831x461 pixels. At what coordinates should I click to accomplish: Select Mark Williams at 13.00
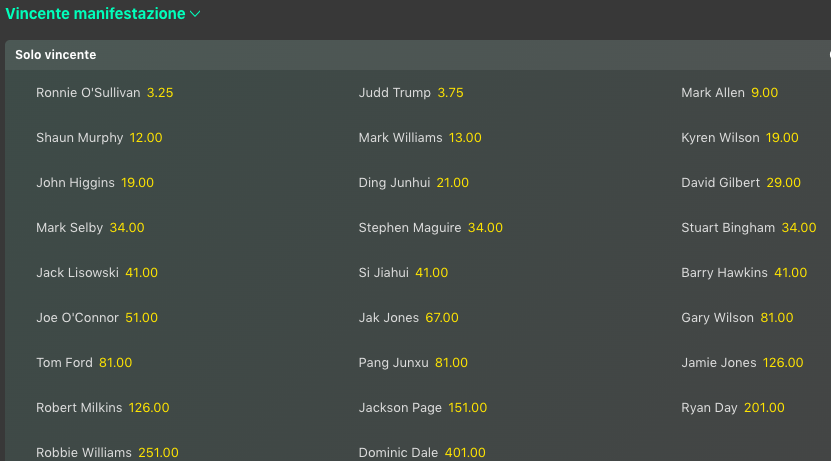coord(465,138)
